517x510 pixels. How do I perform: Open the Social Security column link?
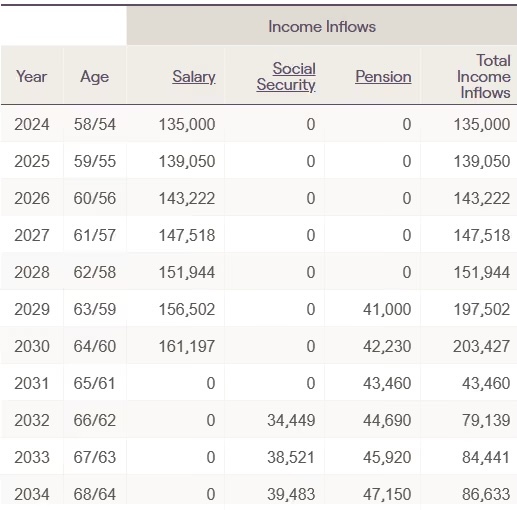click(x=286, y=77)
